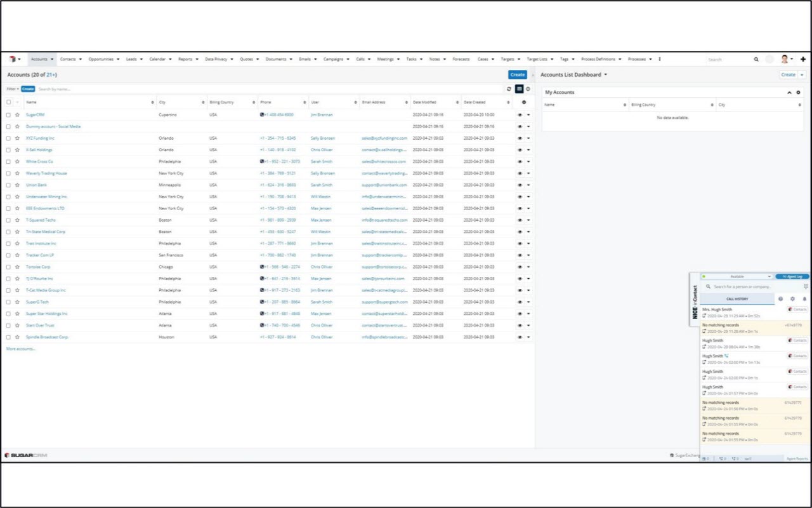
Task: Open settings gear in NICE inContact panel
Action: tap(792, 298)
